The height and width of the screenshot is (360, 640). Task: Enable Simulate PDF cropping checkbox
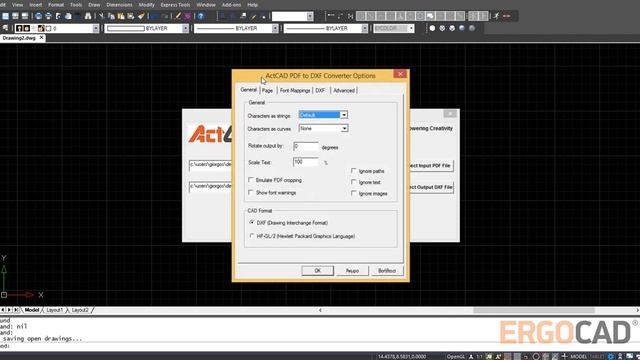pos(251,180)
